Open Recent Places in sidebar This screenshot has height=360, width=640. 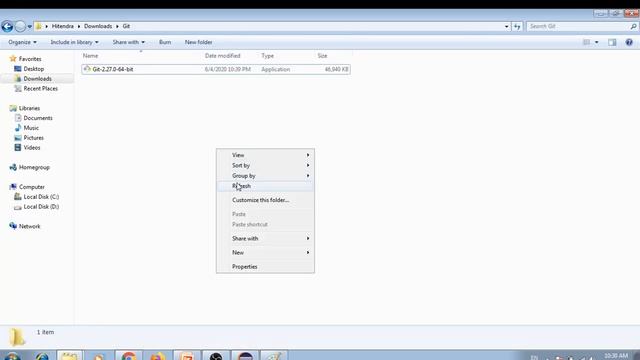[40, 89]
